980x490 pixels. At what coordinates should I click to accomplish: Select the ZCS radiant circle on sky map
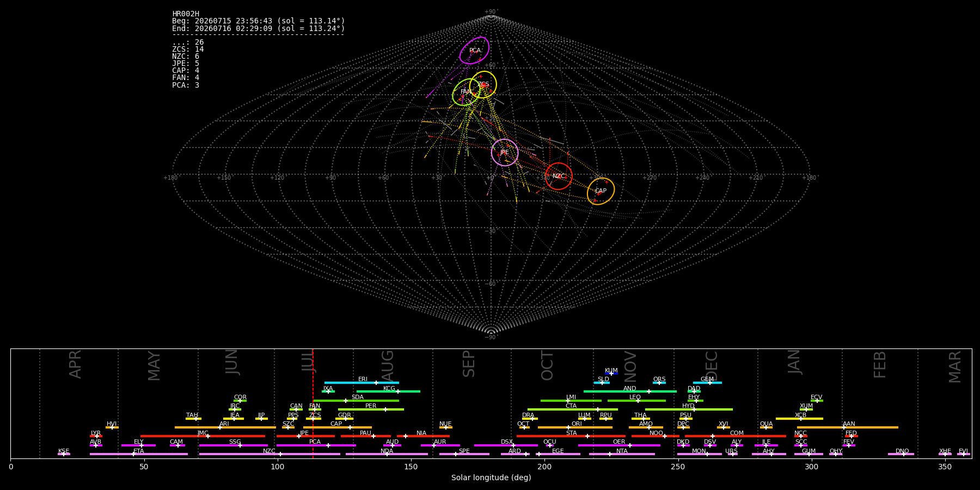pos(483,84)
